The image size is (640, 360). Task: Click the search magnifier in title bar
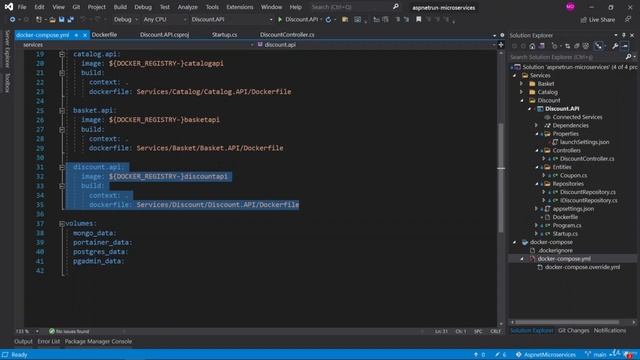click(396, 7)
